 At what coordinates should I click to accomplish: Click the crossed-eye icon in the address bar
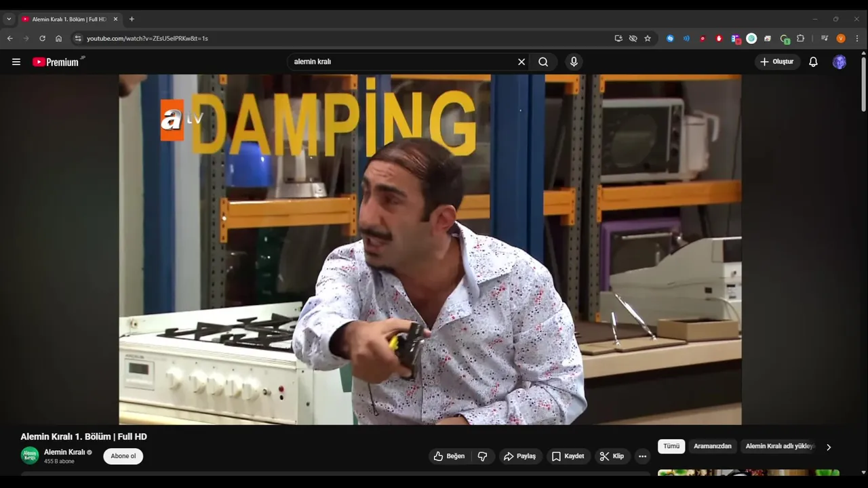[x=633, y=39]
